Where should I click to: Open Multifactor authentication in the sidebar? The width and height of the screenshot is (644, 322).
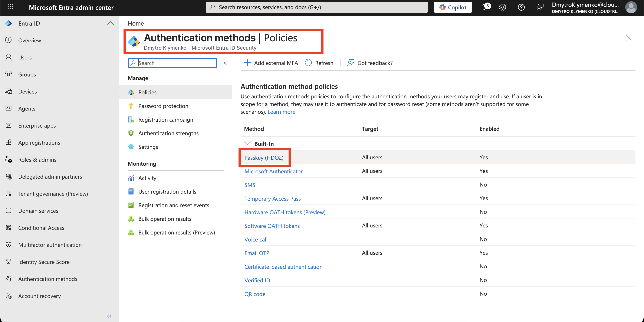50,245
